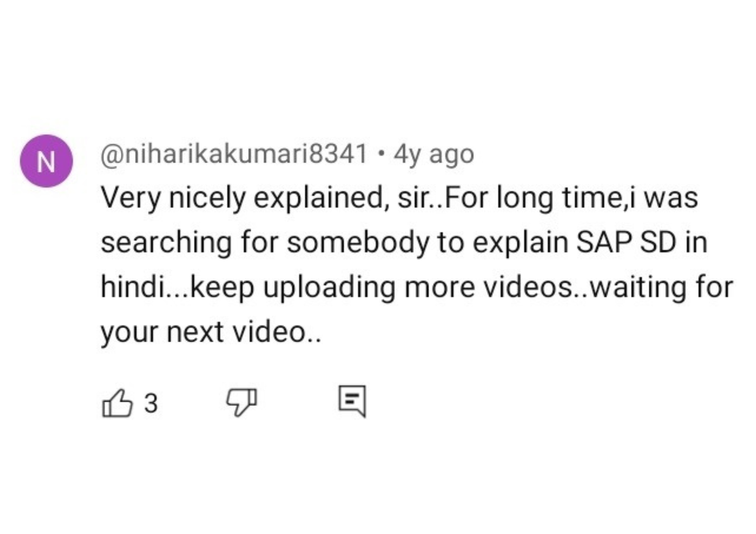This screenshot has width=756, height=534.
Task: Click "keep uploading more videos" text
Action: (380, 287)
